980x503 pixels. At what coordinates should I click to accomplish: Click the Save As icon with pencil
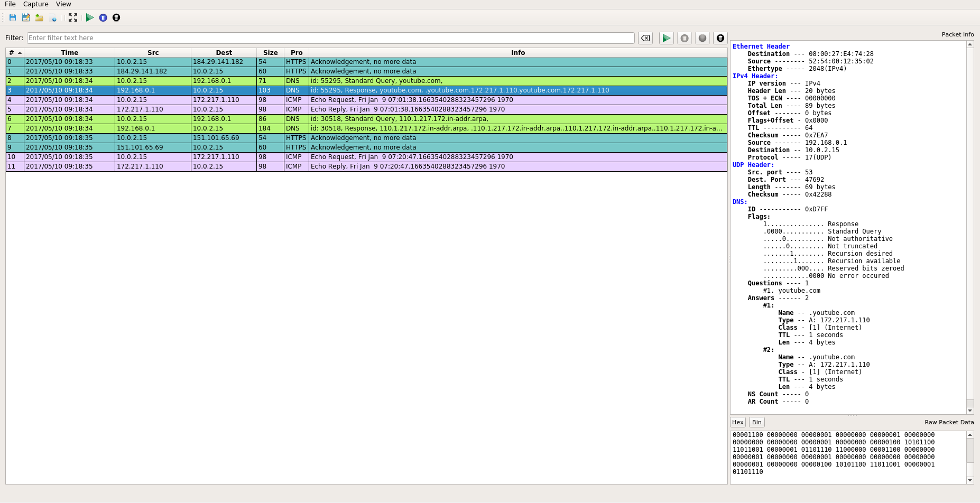26,17
